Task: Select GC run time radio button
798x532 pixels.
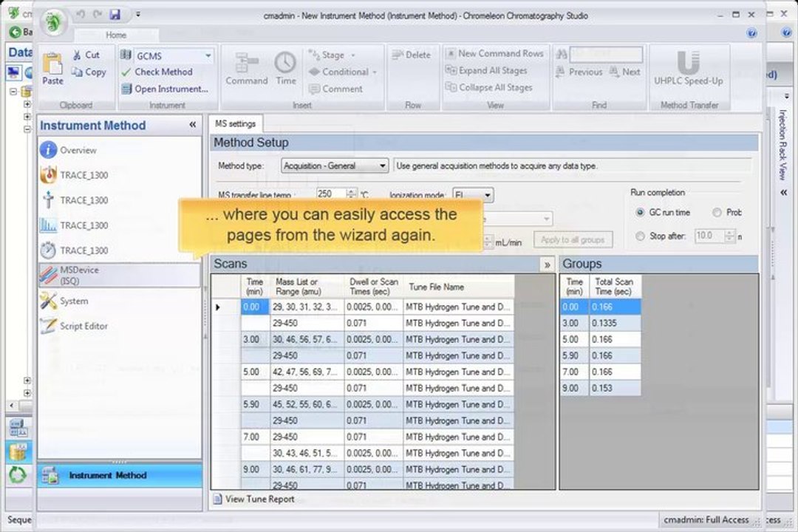Action: tap(640, 212)
